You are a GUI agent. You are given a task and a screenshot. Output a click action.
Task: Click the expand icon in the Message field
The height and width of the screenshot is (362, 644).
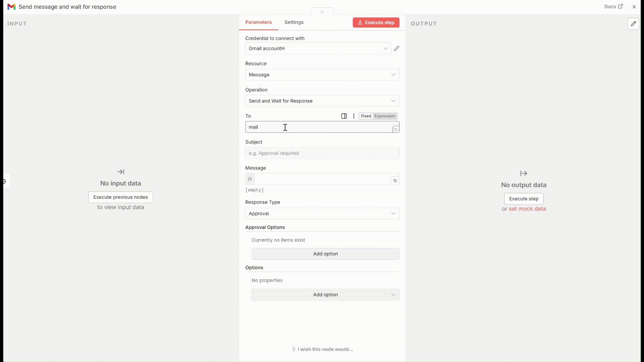tap(395, 181)
